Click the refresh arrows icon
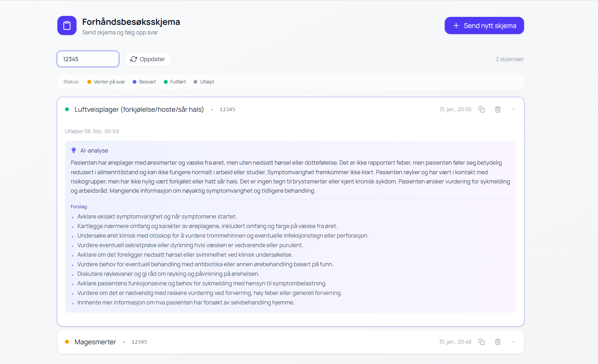Screen dimensions: 598x364 (134, 59)
